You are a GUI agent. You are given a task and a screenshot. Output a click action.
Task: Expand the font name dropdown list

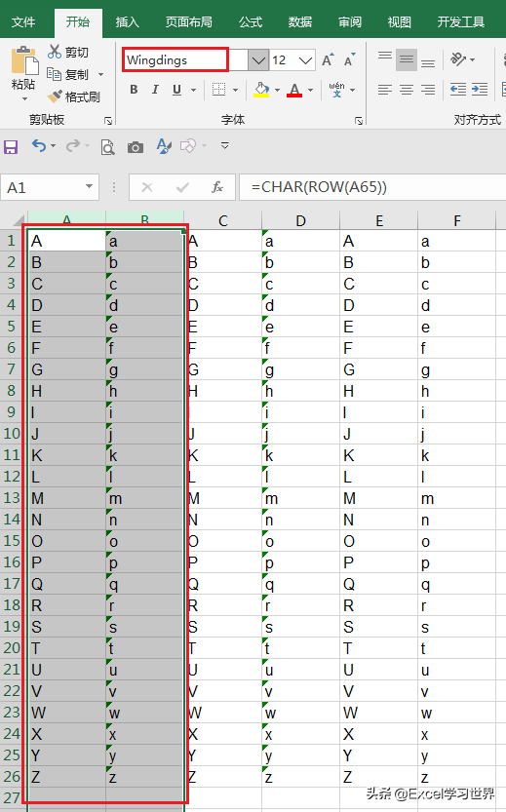point(258,60)
